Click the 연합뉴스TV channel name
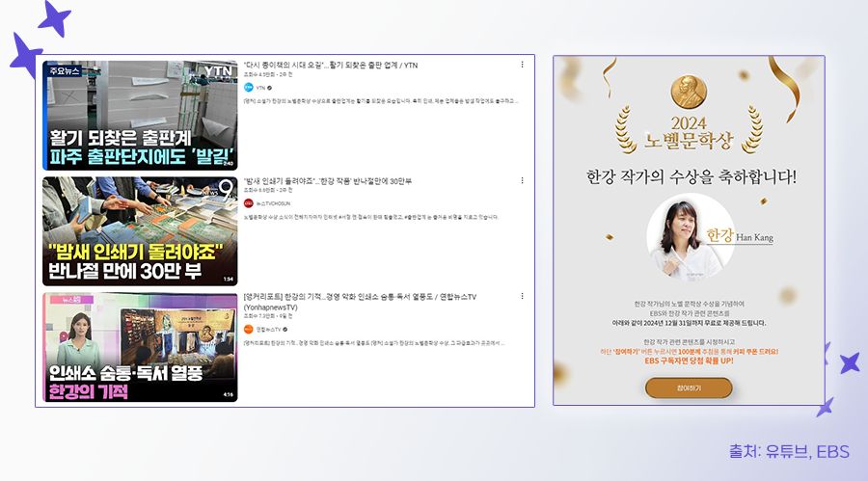 click(272, 330)
